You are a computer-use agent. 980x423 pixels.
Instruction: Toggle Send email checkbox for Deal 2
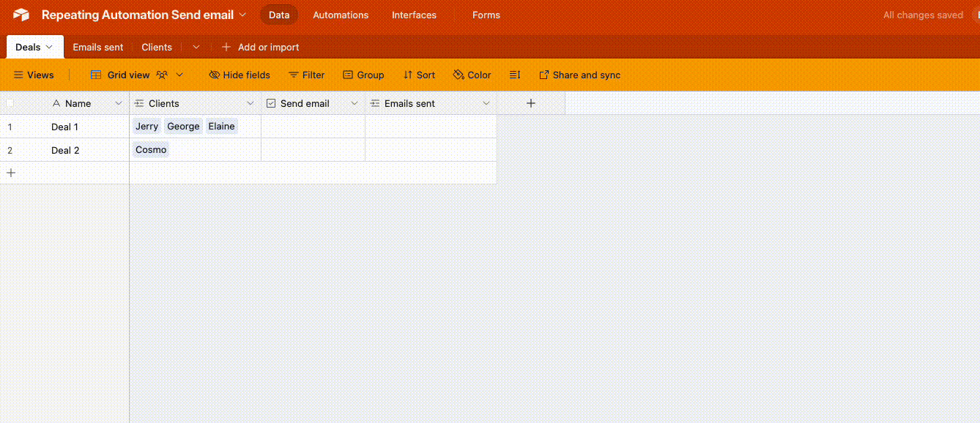[313, 150]
